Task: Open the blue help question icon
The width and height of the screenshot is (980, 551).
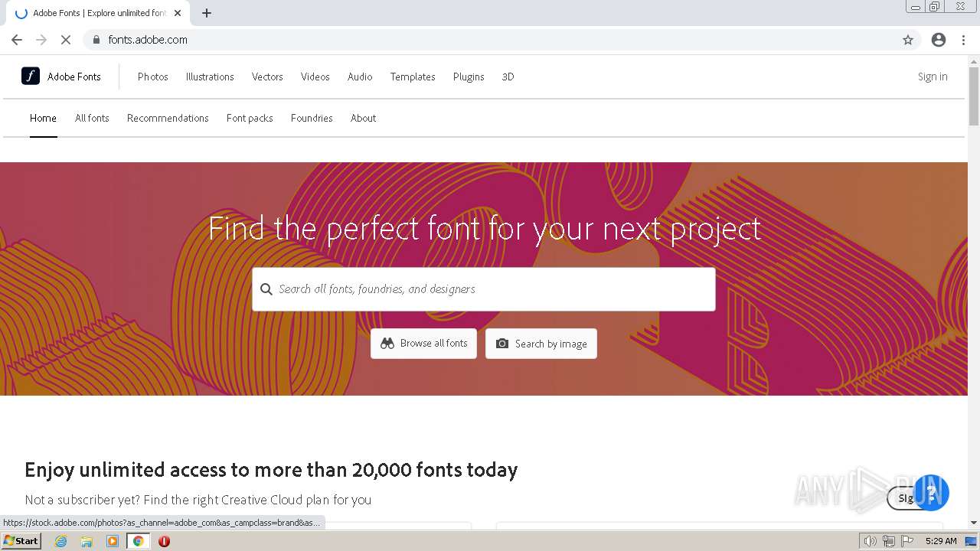Action: click(931, 492)
